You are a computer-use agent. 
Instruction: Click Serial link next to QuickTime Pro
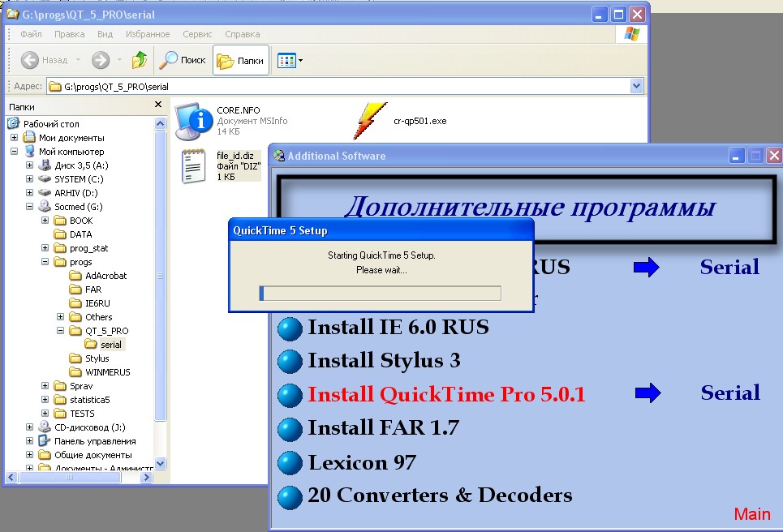730,393
